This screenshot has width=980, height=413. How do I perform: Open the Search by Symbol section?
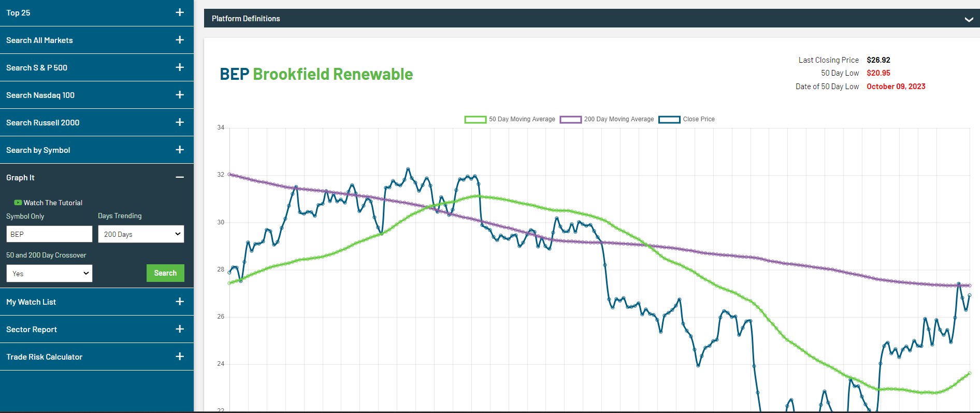pyautogui.click(x=97, y=150)
